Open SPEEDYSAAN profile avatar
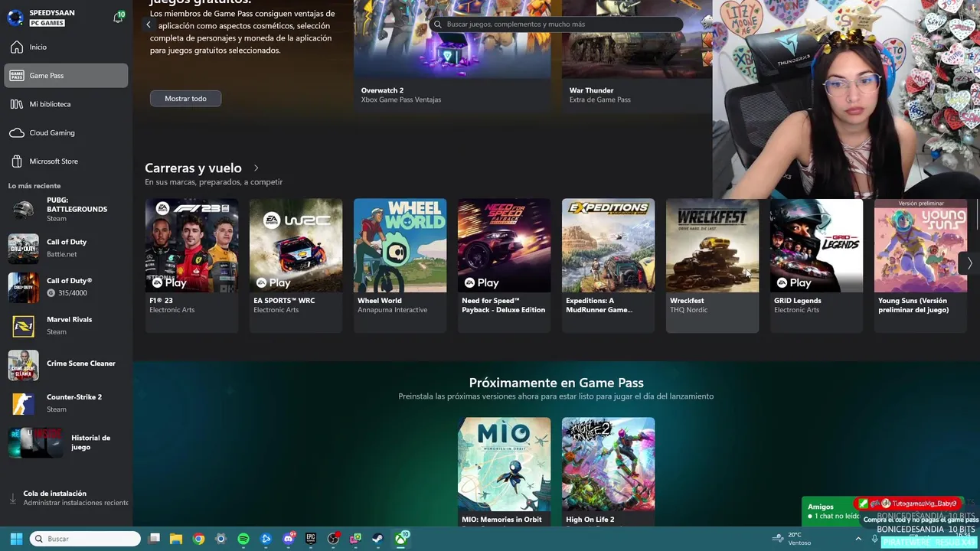980x551 pixels. pyautogui.click(x=15, y=18)
